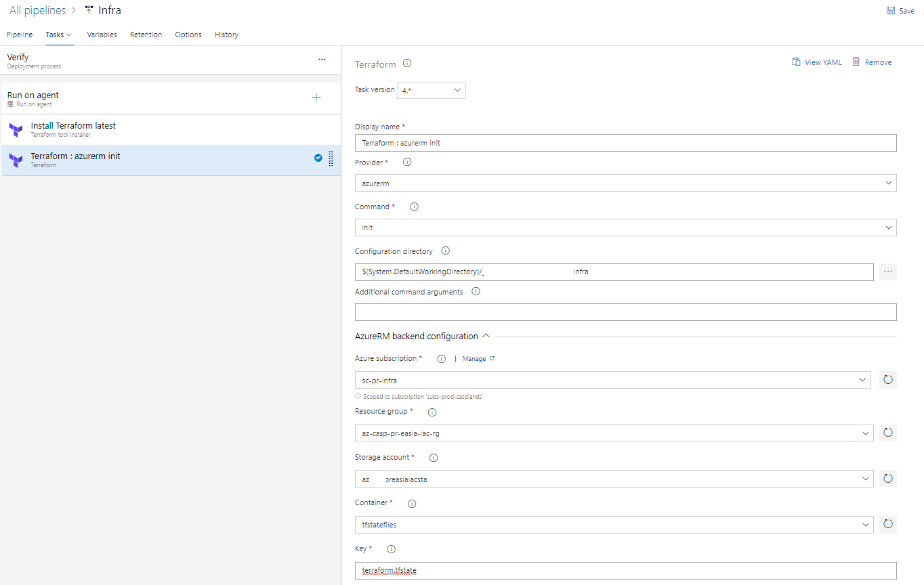Show Command info tooltip icon
This screenshot has height=585, width=924.
point(414,207)
